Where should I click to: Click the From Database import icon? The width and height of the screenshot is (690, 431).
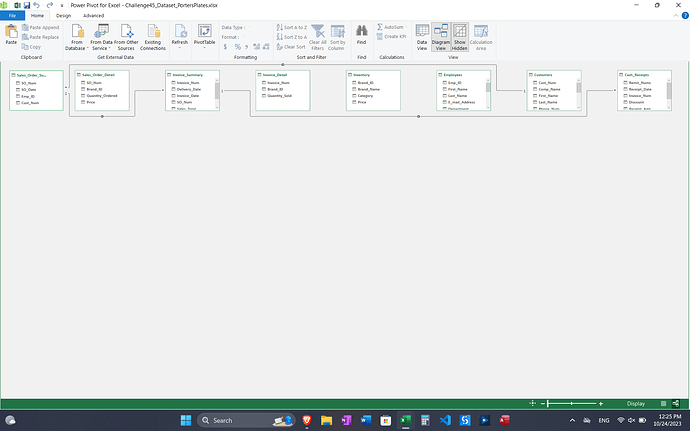tap(77, 32)
